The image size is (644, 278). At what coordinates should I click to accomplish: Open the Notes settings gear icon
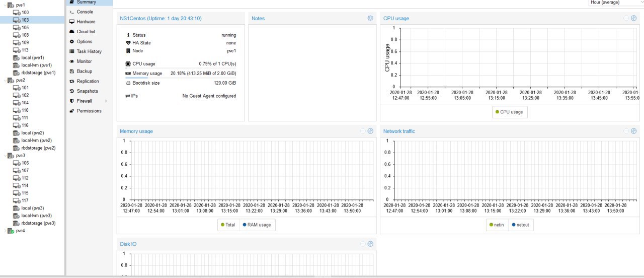370,18
